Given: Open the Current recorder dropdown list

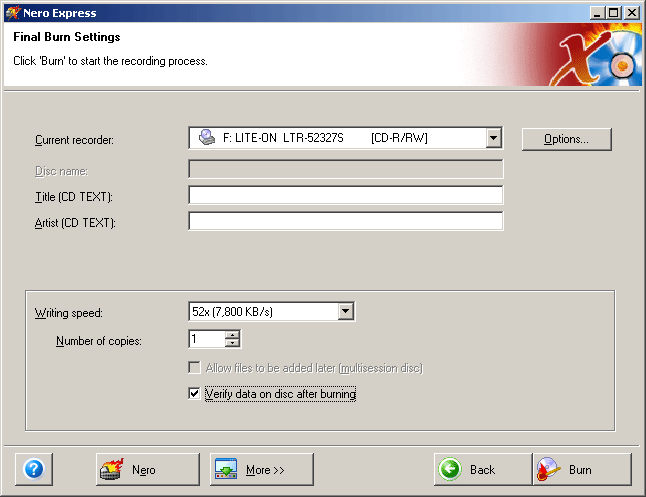Looking at the screenshot, I should [493, 138].
